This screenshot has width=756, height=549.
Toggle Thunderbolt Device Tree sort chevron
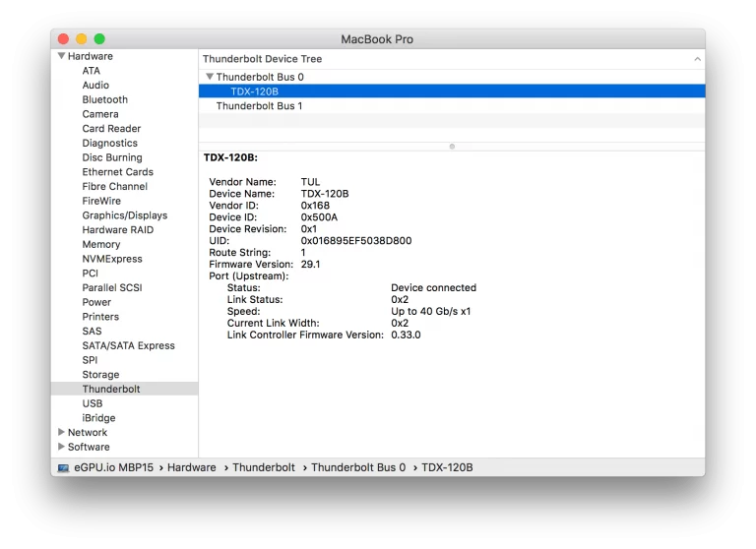point(697,59)
